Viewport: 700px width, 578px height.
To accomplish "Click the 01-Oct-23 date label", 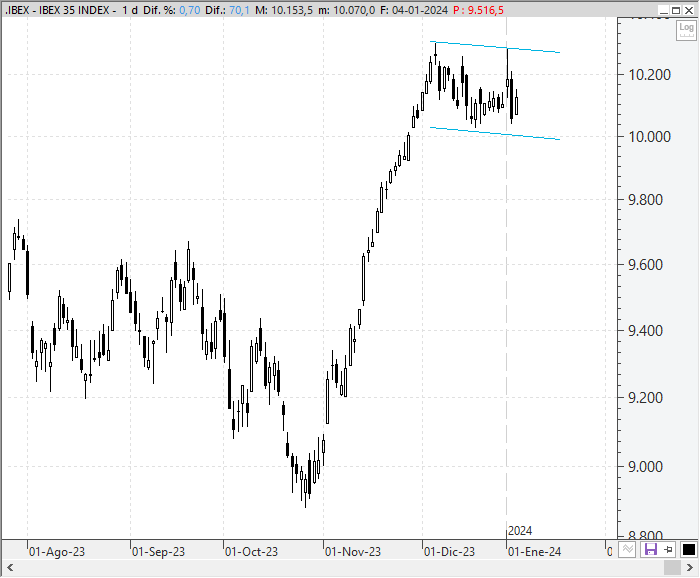I will 251,552.
